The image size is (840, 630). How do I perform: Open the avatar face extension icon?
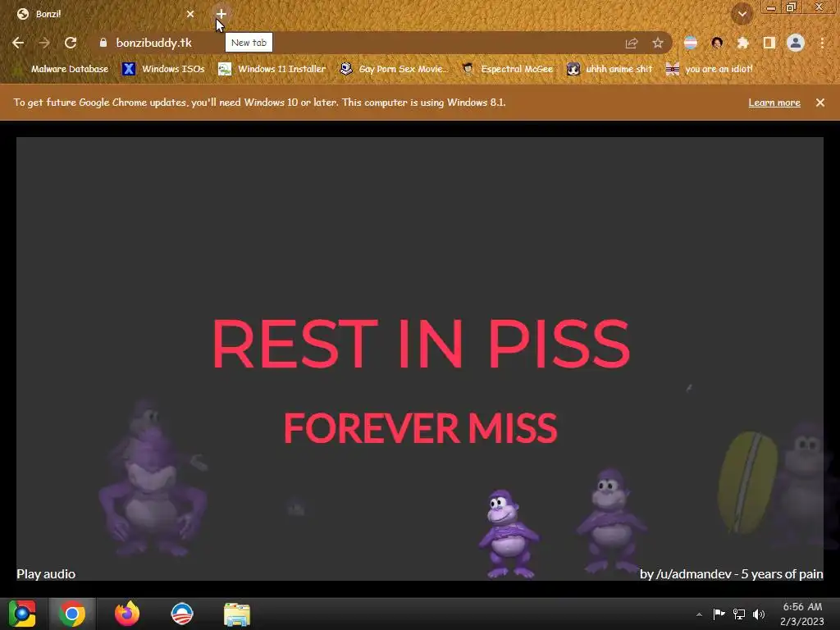pos(717,43)
